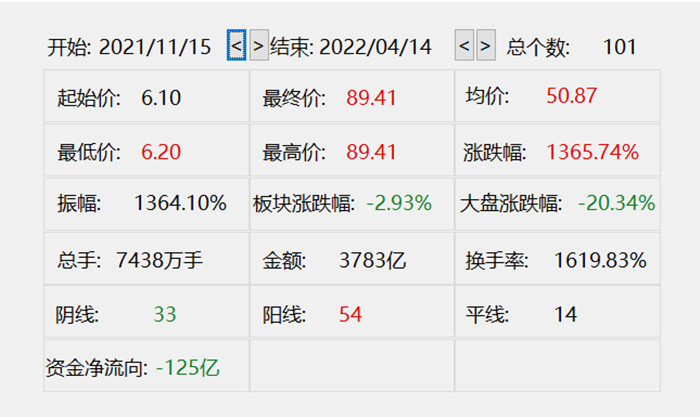This screenshot has width=700, height=417.
Task: Click the start date next arrow button
Action: click(258, 46)
